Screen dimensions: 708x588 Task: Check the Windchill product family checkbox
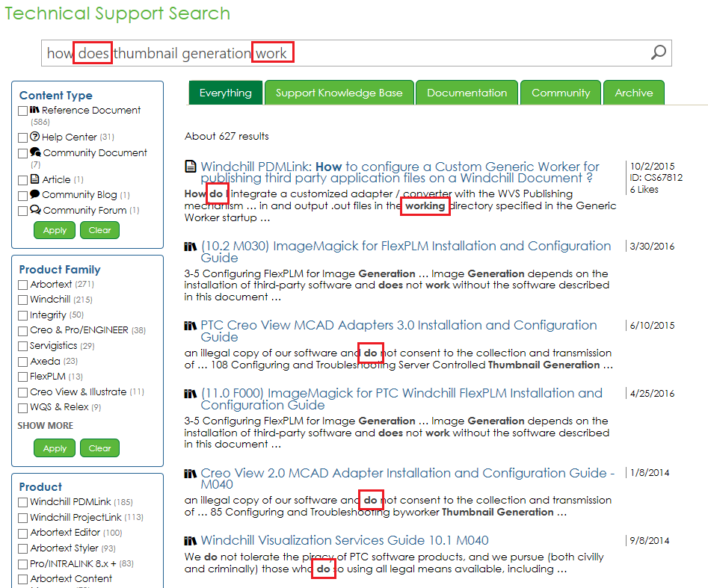22,300
